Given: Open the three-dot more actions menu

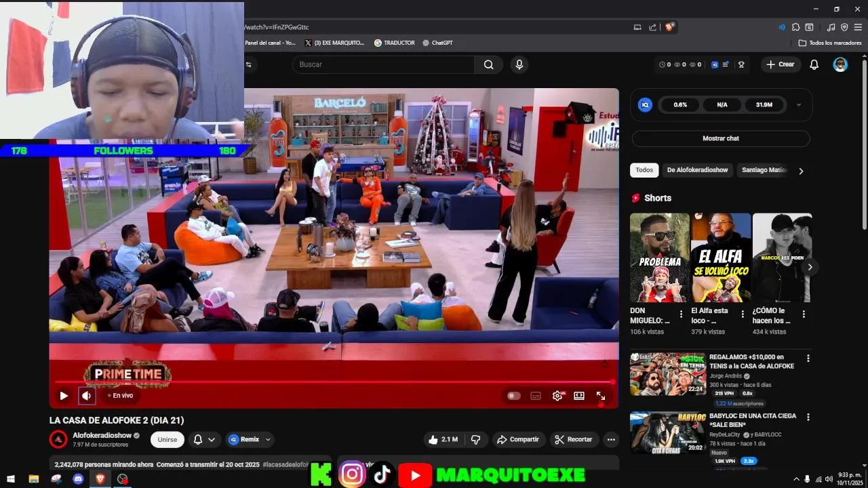Looking at the screenshot, I should point(611,439).
